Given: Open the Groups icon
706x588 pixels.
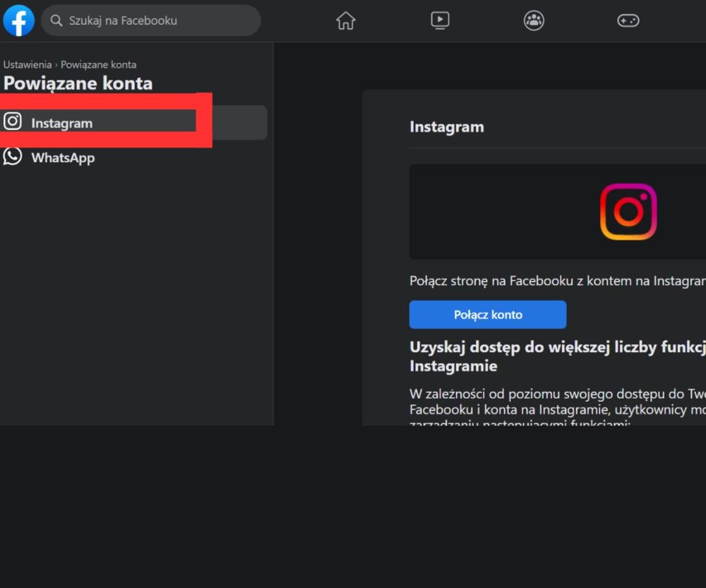Looking at the screenshot, I should click(534, 20).
